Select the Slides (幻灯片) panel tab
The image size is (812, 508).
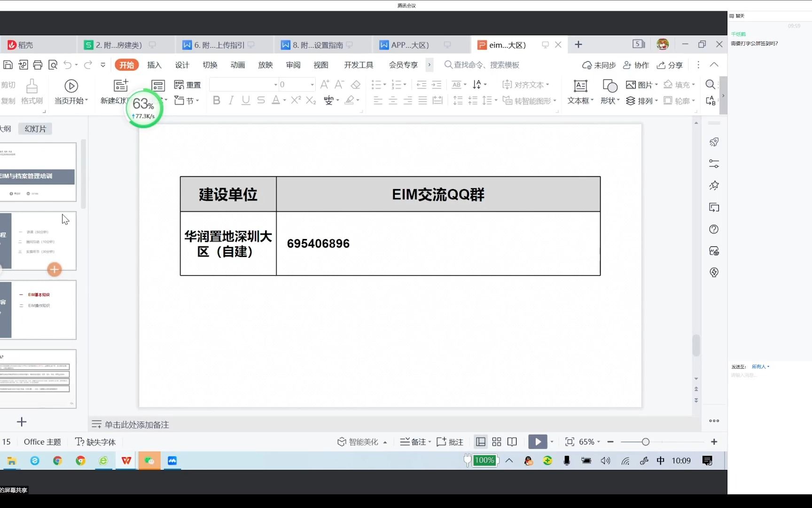tap(35, 128)
